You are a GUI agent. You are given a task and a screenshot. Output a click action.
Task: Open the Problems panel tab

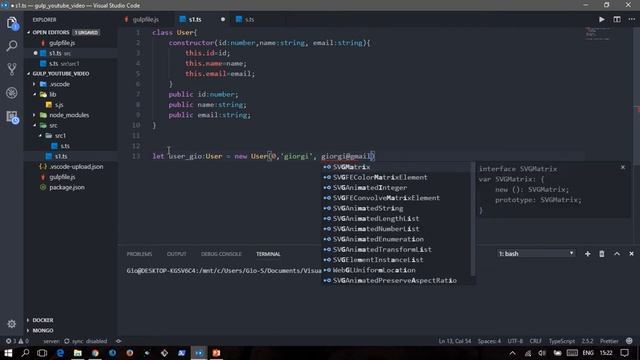pos(139,254)
